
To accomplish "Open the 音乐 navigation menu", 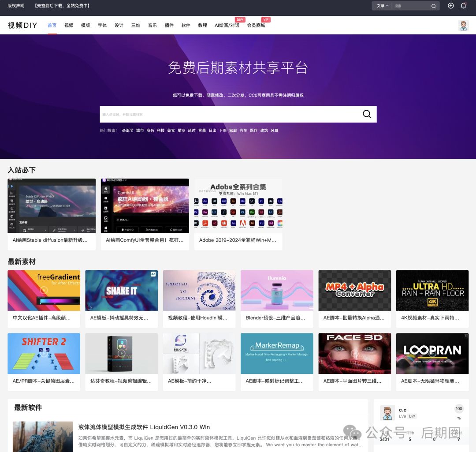I will coord(152,25).
